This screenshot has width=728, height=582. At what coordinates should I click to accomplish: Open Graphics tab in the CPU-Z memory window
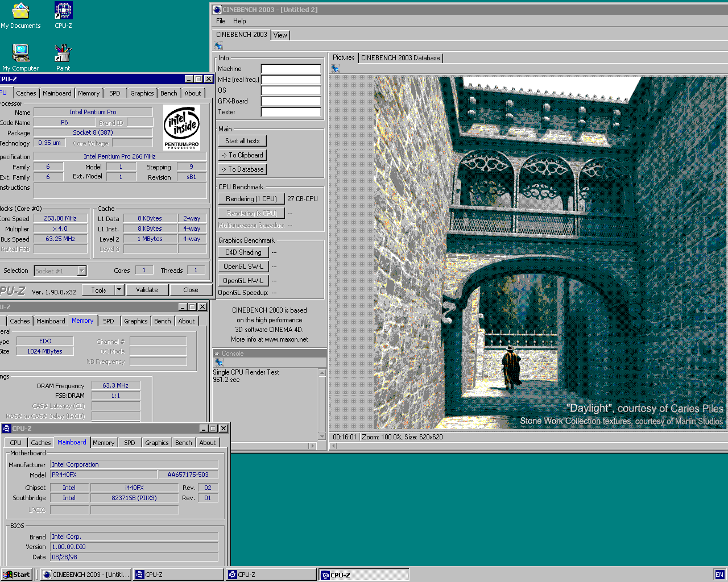pos(136,321)
